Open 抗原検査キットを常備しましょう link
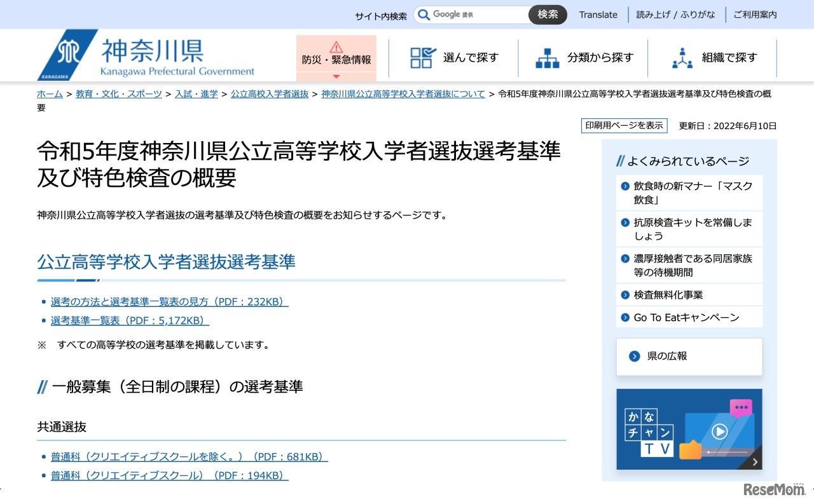 (689, 229)
